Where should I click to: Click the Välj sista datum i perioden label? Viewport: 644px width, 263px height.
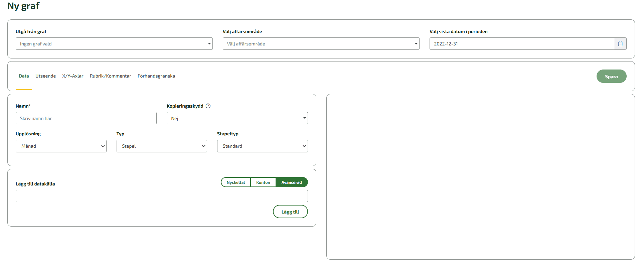(459, 31)
